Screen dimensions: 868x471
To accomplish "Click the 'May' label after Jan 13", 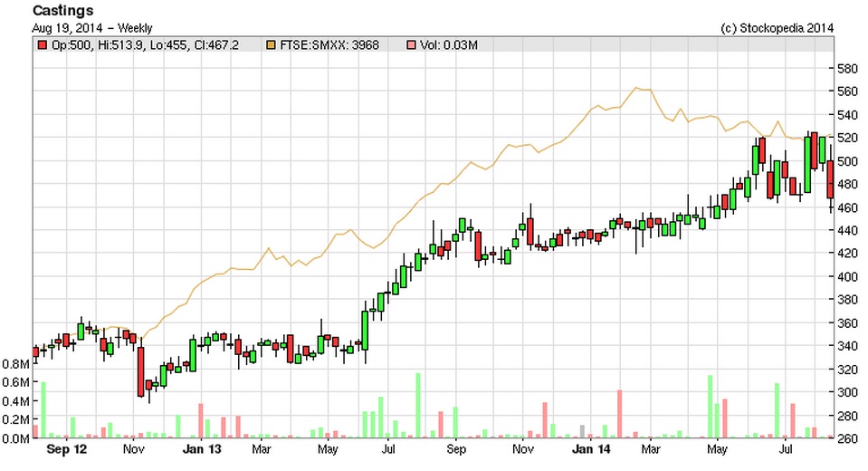I will point(328,449).
